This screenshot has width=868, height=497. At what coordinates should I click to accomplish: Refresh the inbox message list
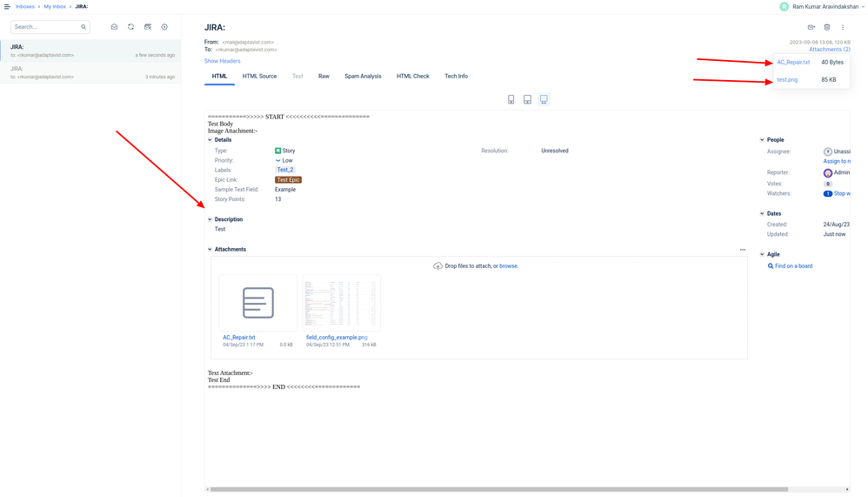[130, 27]
